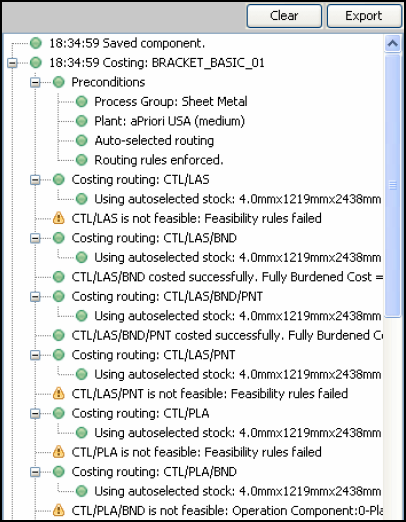Click warning icon for CTL/LAS/PNT not feasible

click(x=59, y=394)
